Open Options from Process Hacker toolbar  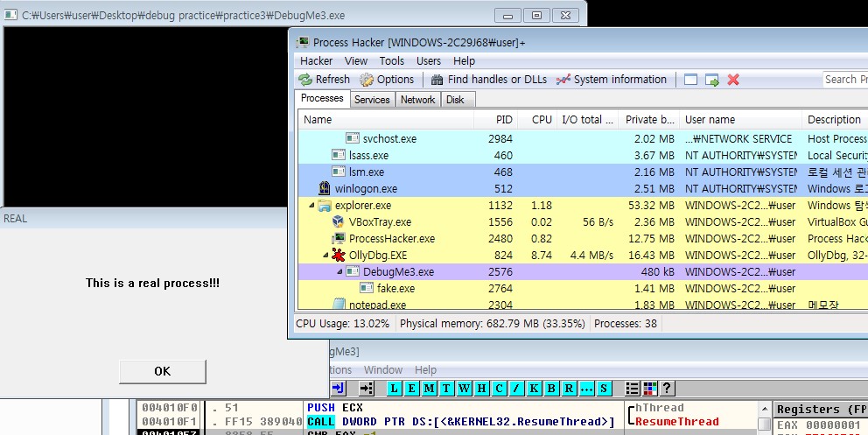click(387, 79)
